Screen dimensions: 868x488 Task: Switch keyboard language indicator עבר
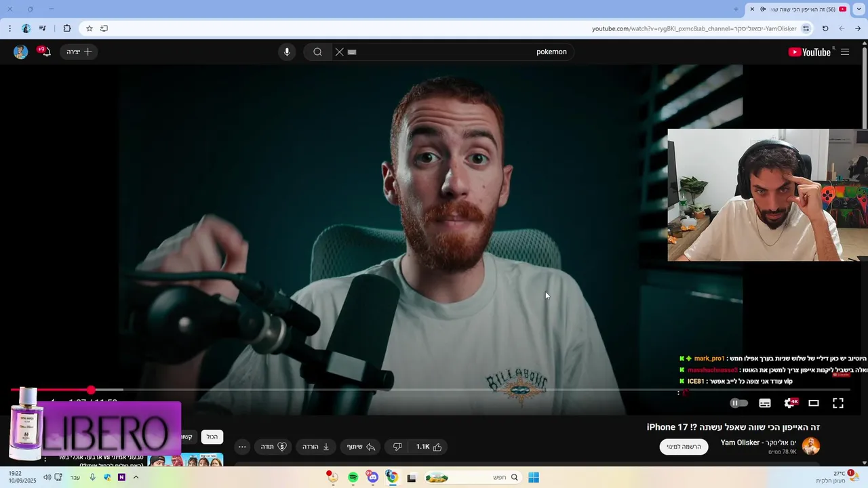coord(75,477)
